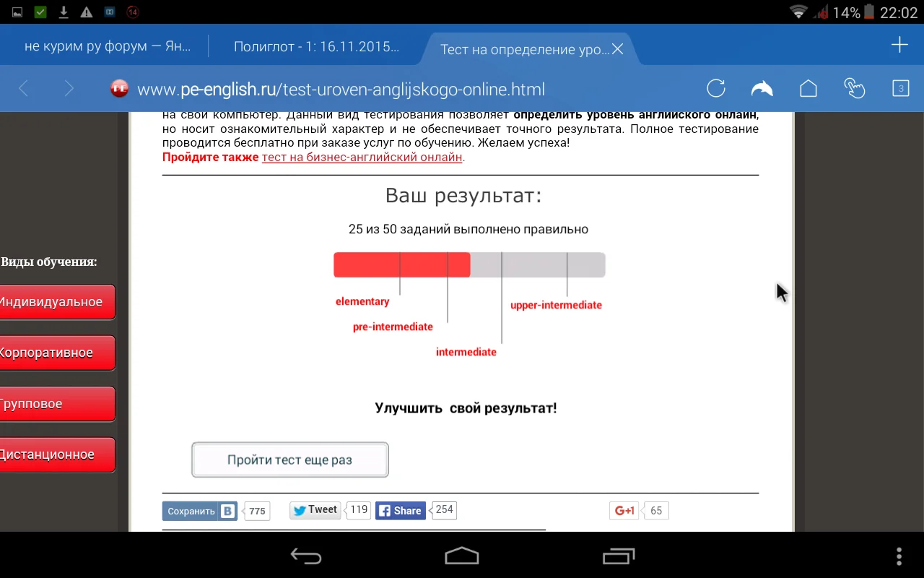
Task: Click the 'intermediate' level label
Action: point(466,352)
